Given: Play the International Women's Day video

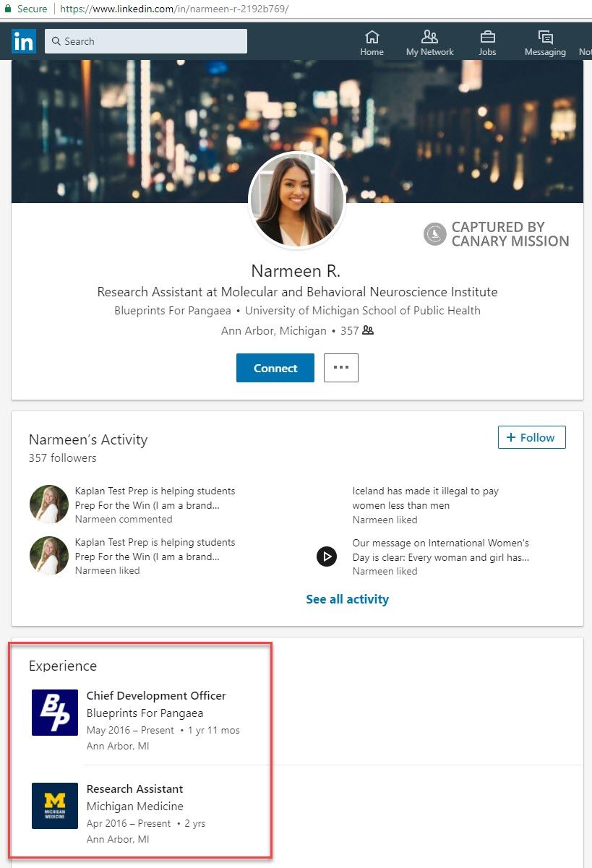Looking at the screenshot, I should (x=327, y=557).
